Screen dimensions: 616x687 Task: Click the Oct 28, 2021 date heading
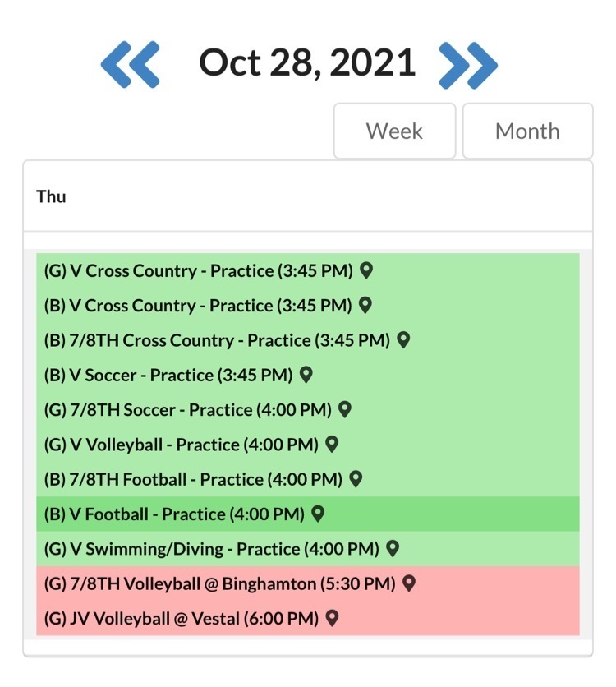pyautogui.click(x=307, y=63)
